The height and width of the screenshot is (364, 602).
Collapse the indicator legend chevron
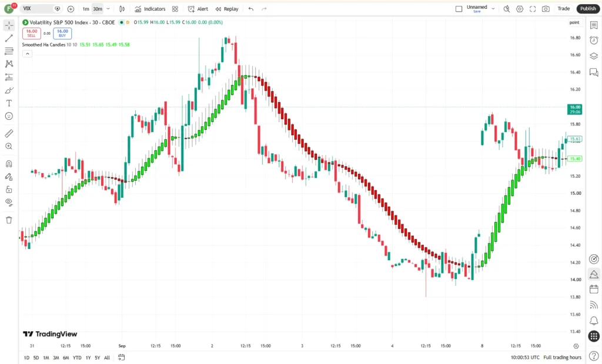point(27,53)
